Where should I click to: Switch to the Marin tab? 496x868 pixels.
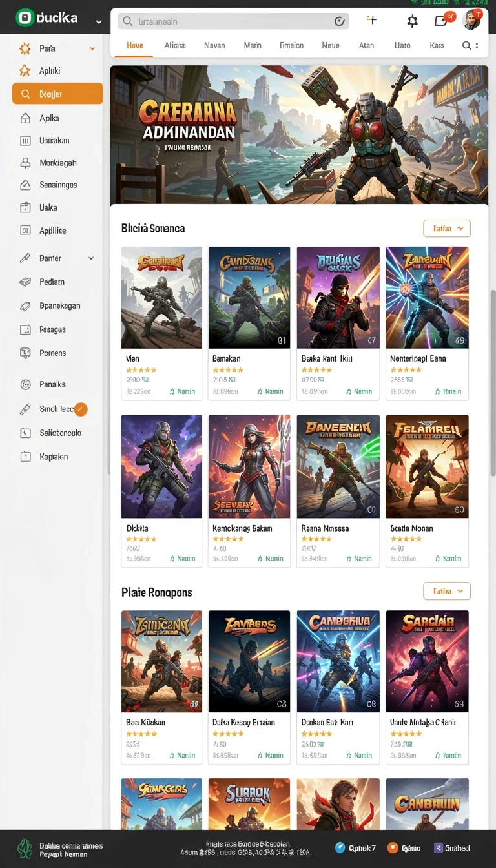253,45
